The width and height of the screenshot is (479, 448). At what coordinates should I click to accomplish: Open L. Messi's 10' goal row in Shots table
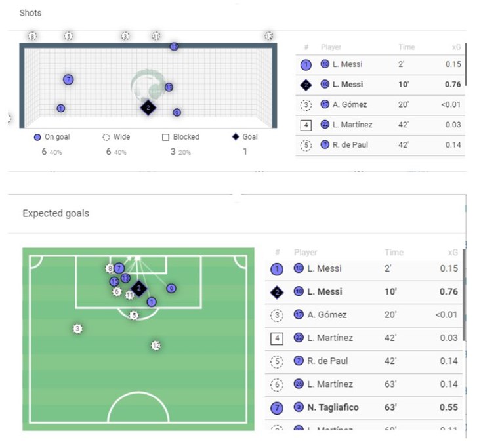[x=381, y=85]
